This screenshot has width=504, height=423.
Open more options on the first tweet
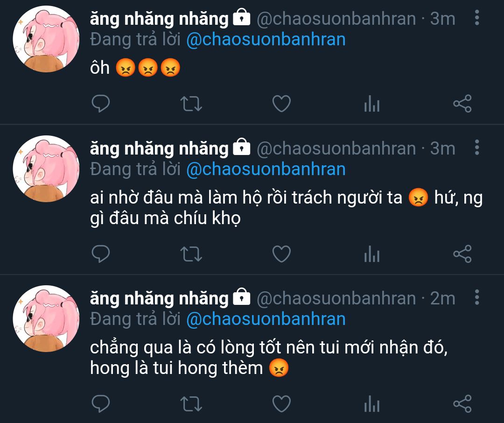tap(477, 18)
